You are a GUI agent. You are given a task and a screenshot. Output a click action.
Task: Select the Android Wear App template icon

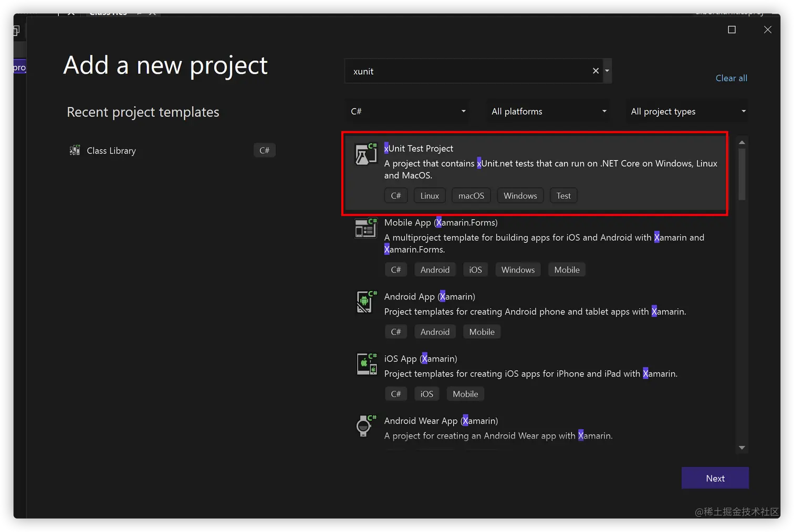365,426
